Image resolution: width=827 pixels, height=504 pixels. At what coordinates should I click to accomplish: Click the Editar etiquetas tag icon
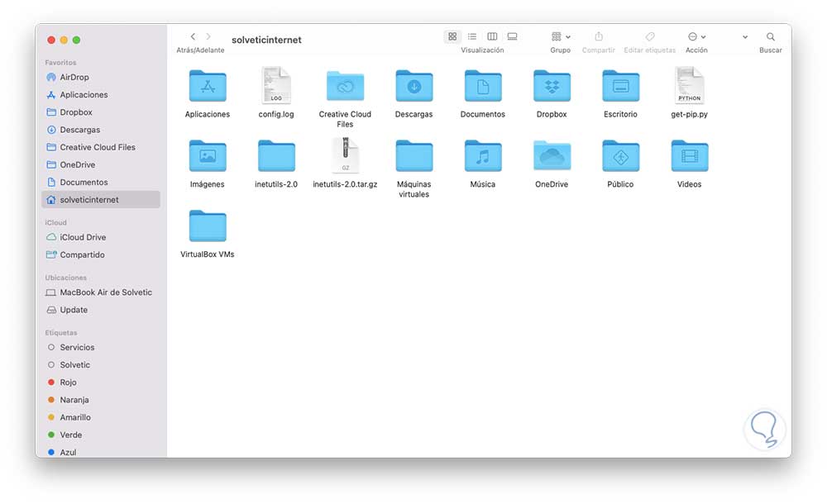click(x=650, y=36)
